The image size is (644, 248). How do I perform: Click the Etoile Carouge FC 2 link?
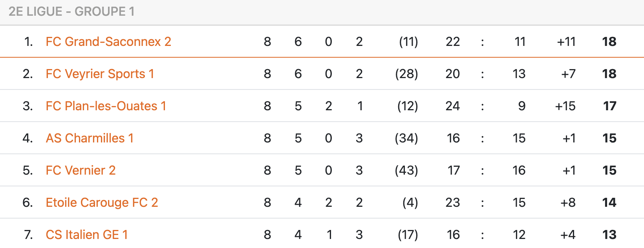(102, 202)
